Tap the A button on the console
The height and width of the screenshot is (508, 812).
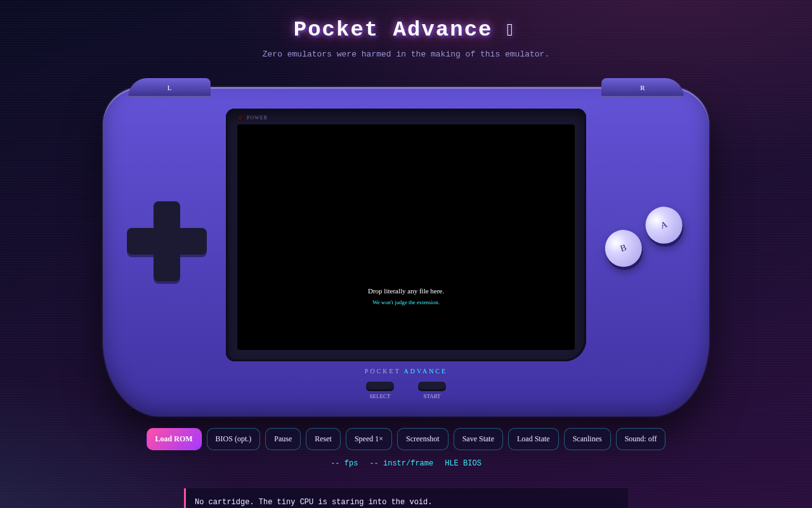coord(664,225)
